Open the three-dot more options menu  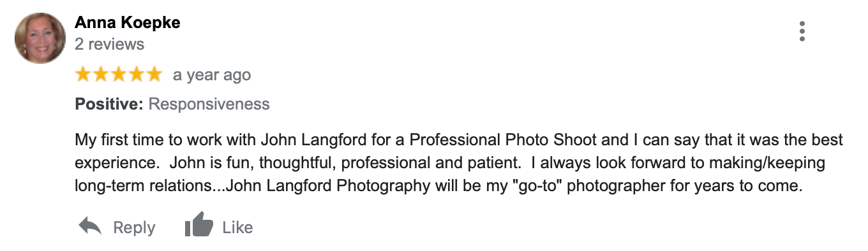point(802,31)
